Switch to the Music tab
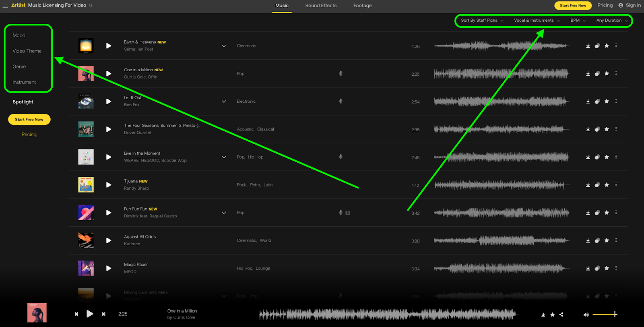This screenshot has width=644, height=327. (x=282, y=6)
